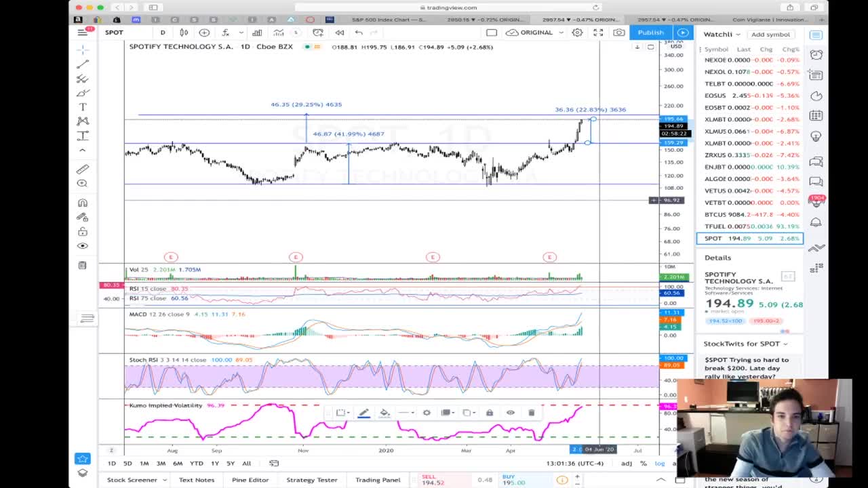The height and width of the screenshot is (488, 868).
Task: Open fill background color bucket
Action: (x=384, y=413)
